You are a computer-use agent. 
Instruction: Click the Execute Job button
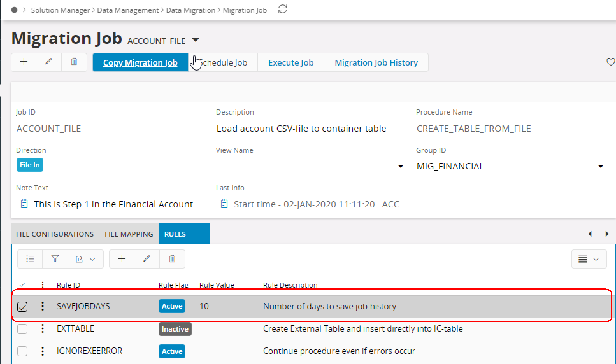click(x=290, y=62)
